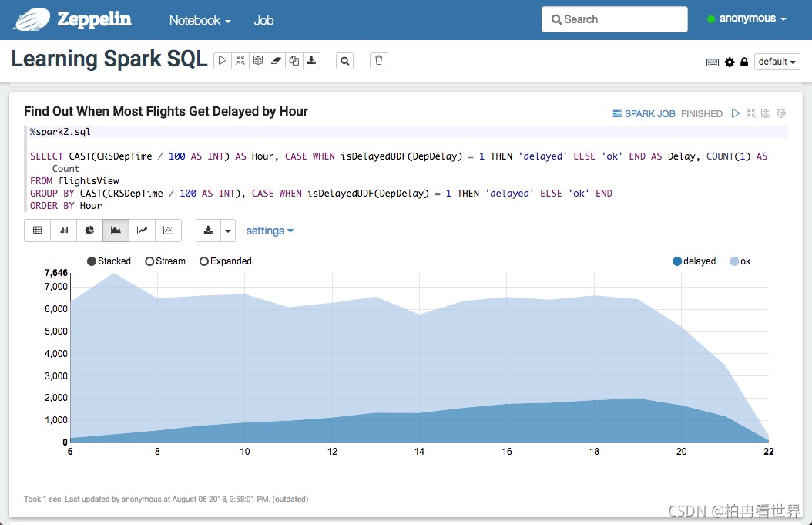Open search code magnifier button
This screenshot has width=812, height=525.
[x=345, y=61]
